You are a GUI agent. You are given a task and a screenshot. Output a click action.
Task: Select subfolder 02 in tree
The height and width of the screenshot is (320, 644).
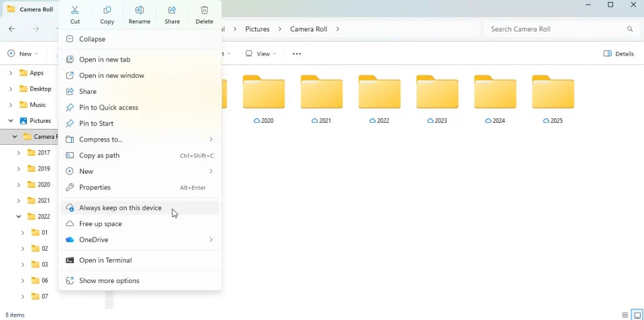[40, 248]
